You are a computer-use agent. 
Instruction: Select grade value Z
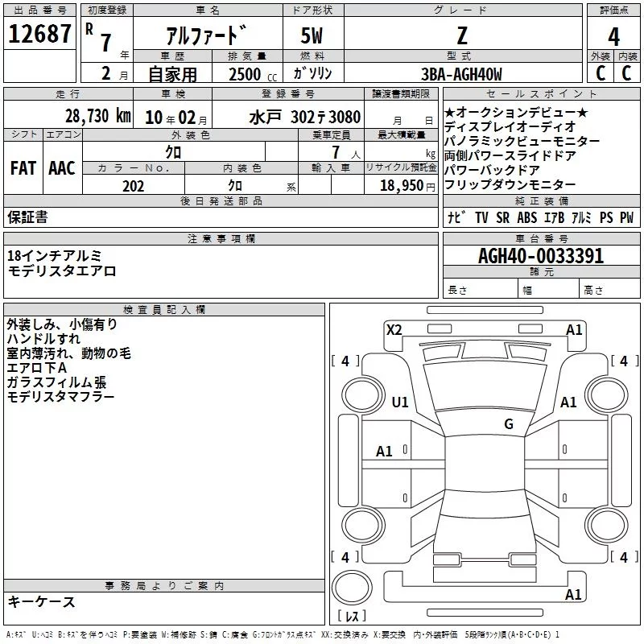click(462, 35)
